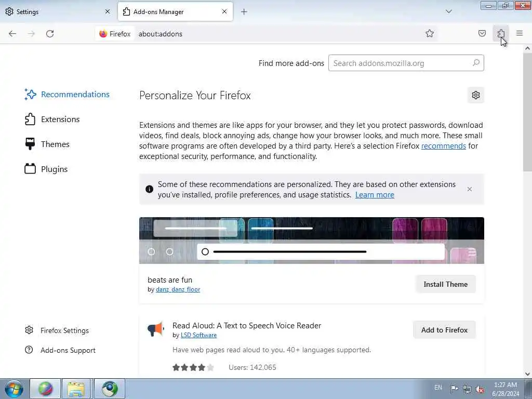The height and width of the screenshot is (399, 532).
Task: Dismiss the personalized recommendations notice
Action: [x=470, y=189]
